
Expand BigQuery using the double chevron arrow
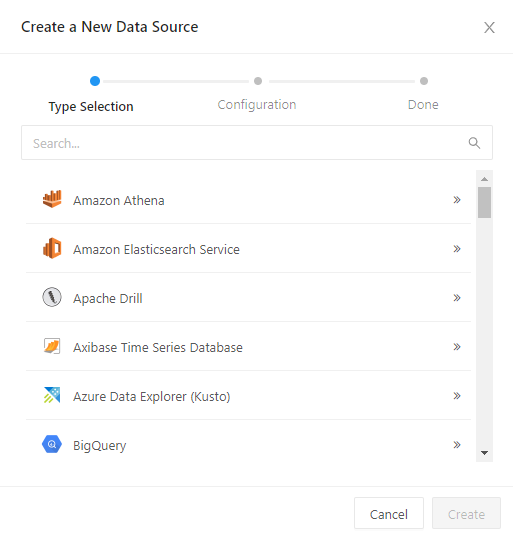click(457, 445)
